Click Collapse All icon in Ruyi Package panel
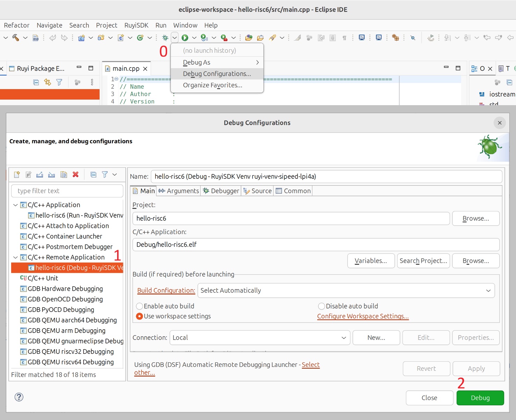Image resolution: width=516 pixels, height=420 pixels. [x=36, y=82]
